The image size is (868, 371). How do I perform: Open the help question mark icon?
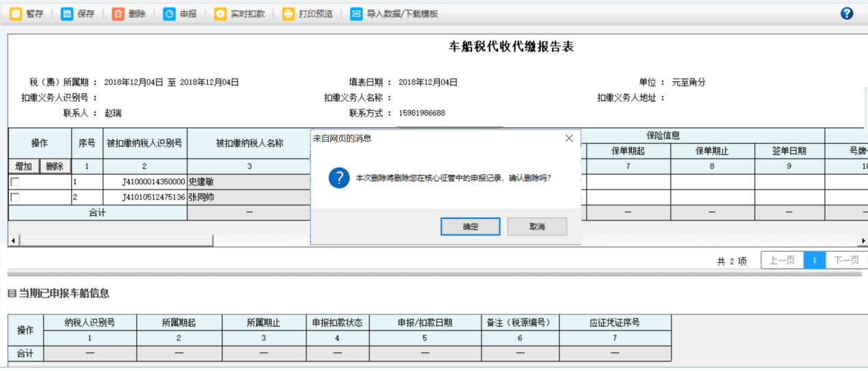tap(847, 13)
